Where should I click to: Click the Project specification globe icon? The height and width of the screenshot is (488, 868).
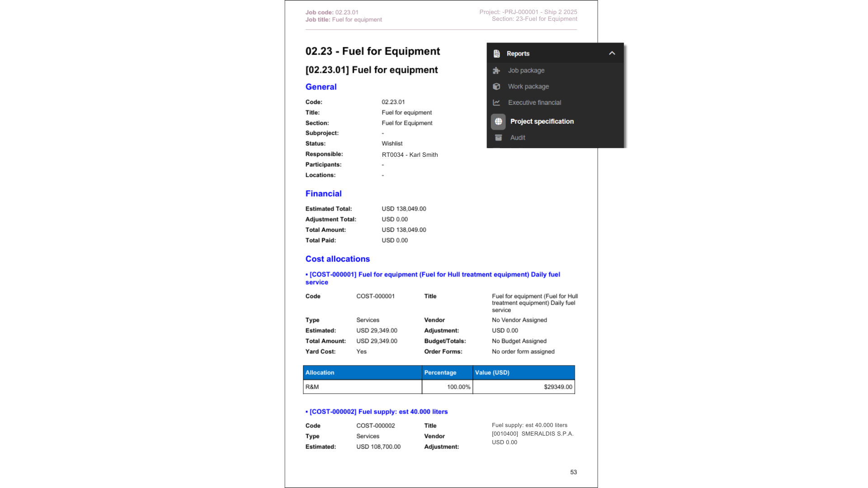(x=498, y=122)
